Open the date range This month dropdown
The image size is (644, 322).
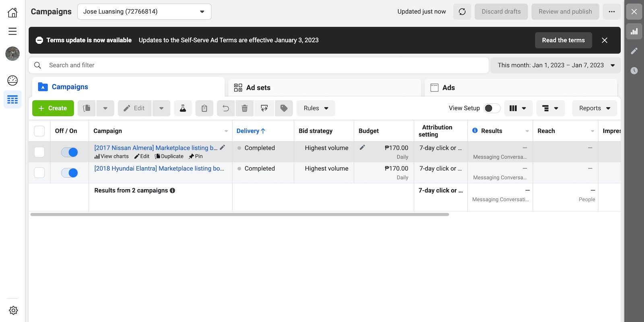555,65
